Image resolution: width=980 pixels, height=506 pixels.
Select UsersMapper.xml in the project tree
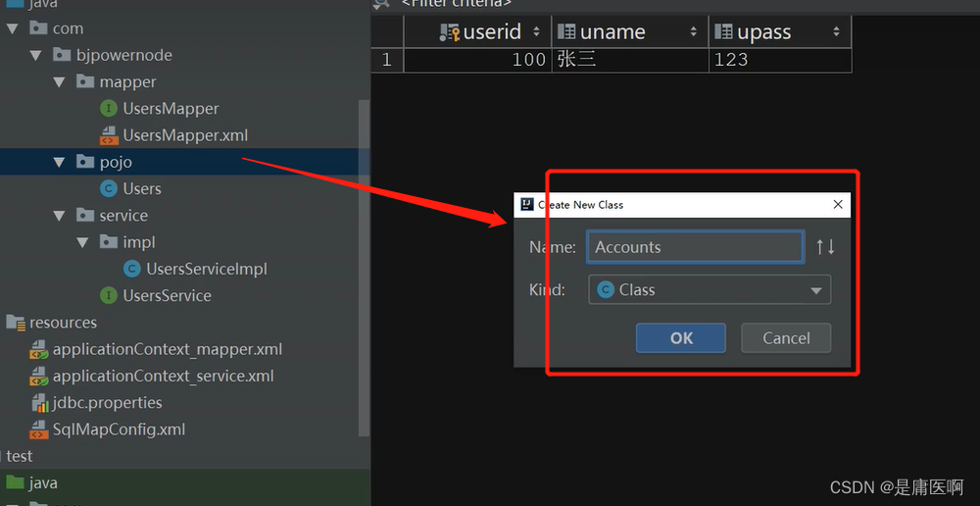(185, 135)
